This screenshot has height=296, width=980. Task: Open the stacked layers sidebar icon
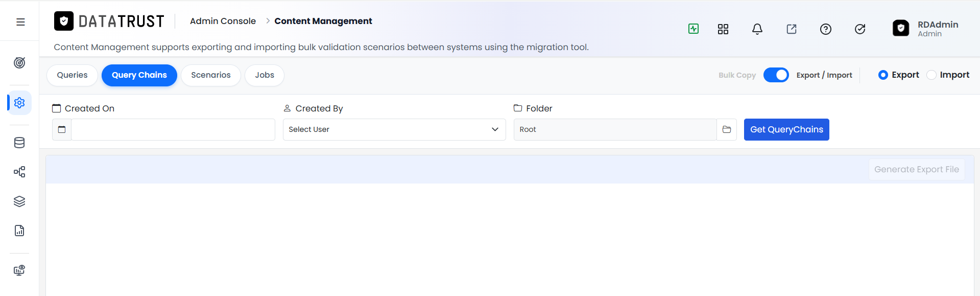pyautogui.click(x=19, y=201)
